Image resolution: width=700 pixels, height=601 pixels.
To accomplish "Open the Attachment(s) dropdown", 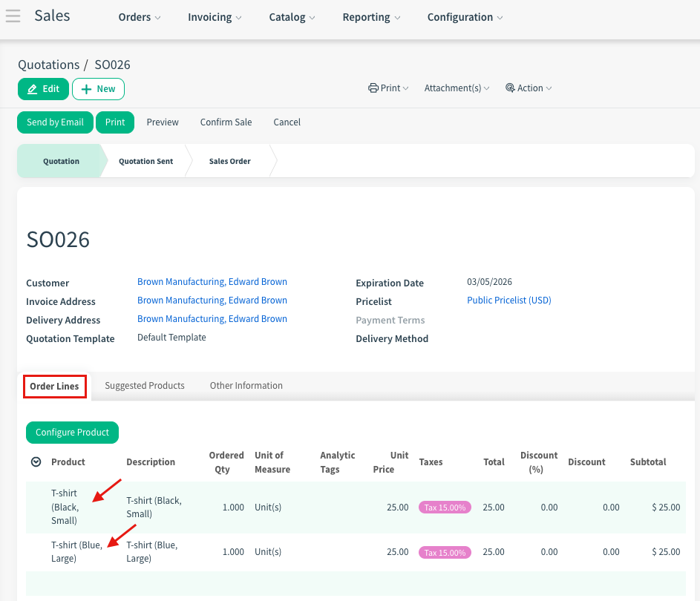I will (457, 88).
